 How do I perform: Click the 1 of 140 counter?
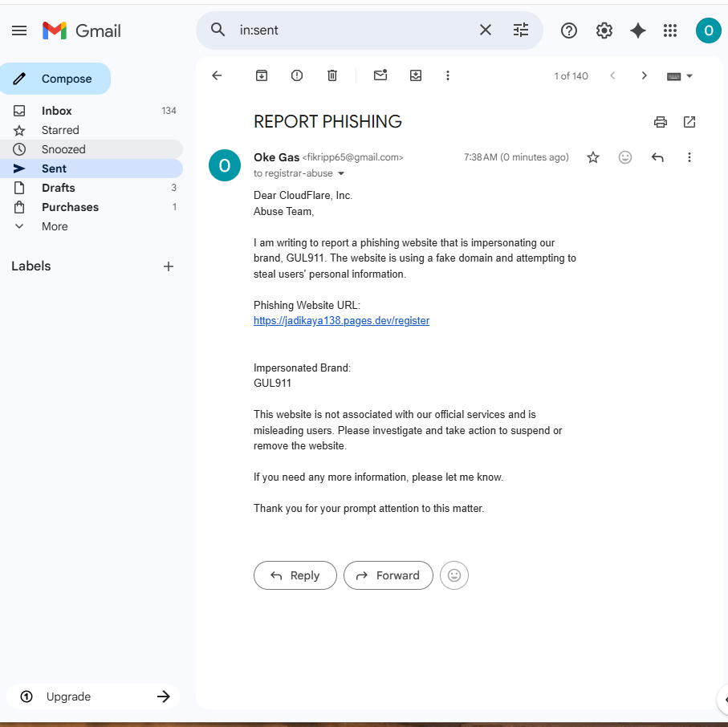[571, 76]
